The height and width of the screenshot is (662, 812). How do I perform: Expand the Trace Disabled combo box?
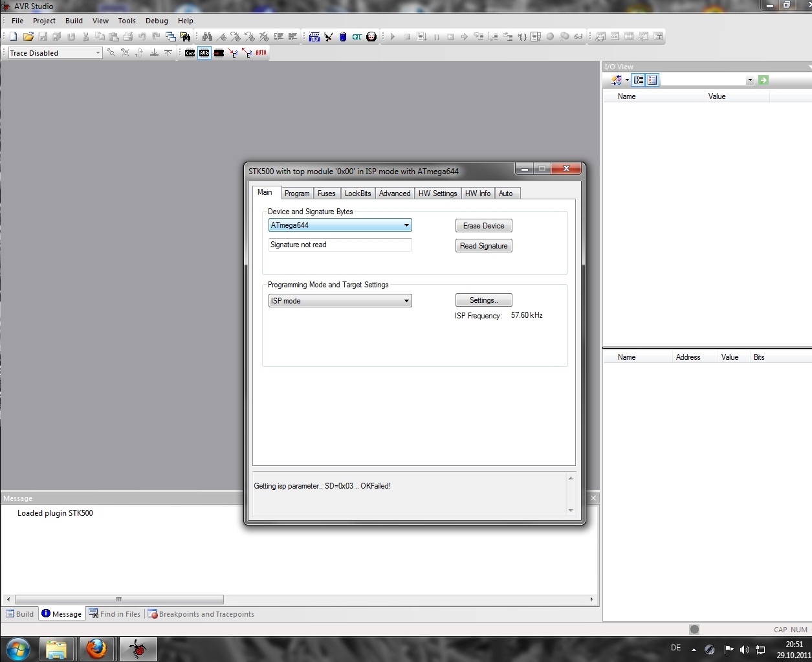coord(98,53)
